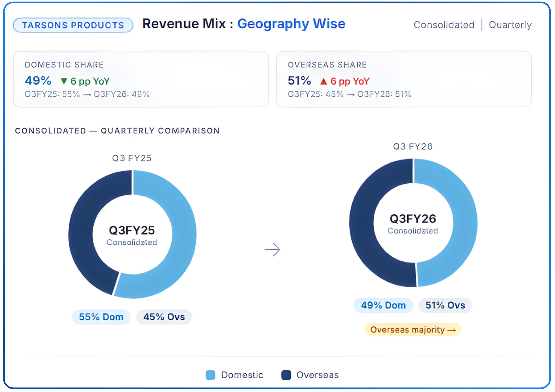Toggle the Domestic legend swatch
Image resolution: width=555 pixels, height=392 pixels.
pos(210,375)
